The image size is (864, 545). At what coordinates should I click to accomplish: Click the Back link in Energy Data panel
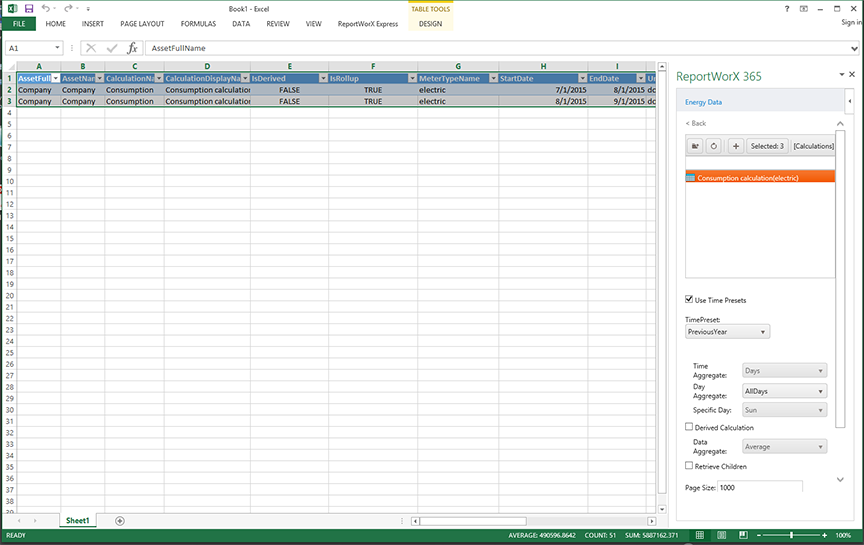(x=695, y=123)
